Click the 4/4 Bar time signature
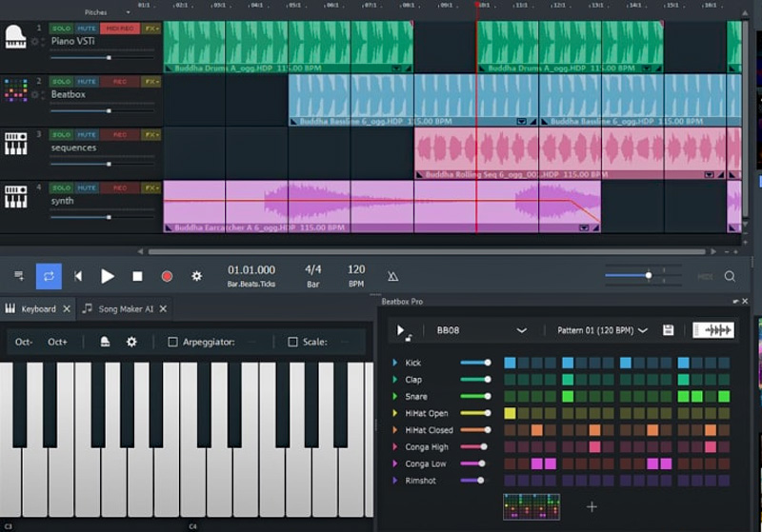The width and height of the screenshot is (762, 532). coord(313,275)
